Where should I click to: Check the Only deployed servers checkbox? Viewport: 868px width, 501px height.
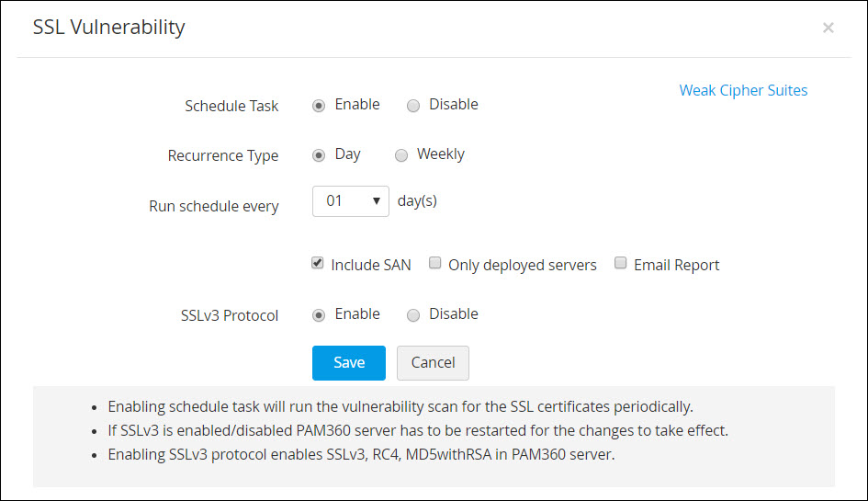pos(435,264)
